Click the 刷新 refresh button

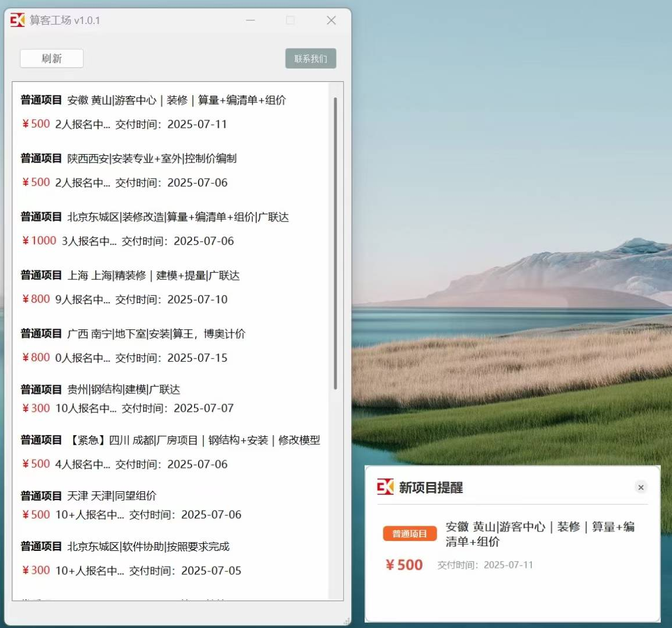tap(51, 58)
